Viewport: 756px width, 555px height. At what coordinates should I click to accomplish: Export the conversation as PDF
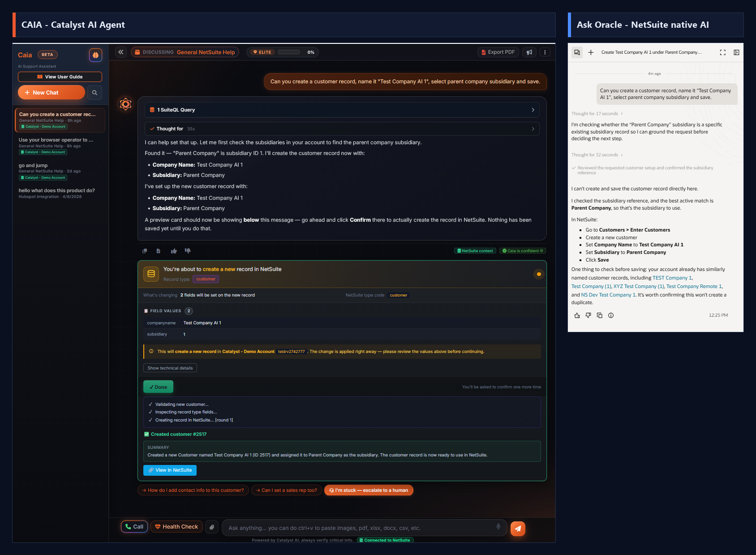pyautogui.click(x=498, y=52)
